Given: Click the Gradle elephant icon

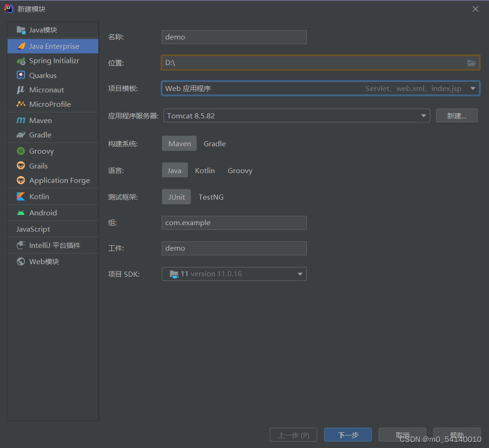Looking at the screenshot, I should click(x=21, y=135).
